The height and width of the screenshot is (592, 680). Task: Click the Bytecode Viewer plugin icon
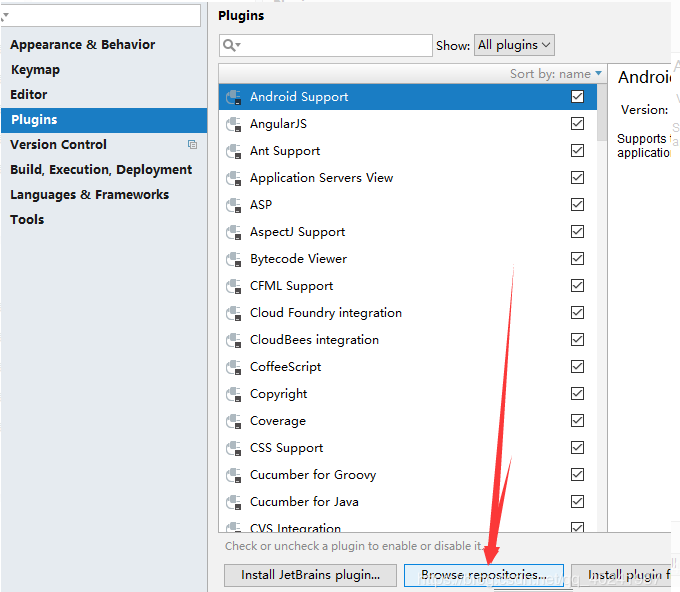234,259
